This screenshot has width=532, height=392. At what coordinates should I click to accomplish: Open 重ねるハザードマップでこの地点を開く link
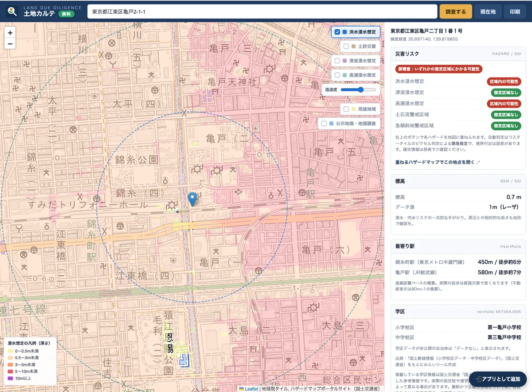point(438,162)
